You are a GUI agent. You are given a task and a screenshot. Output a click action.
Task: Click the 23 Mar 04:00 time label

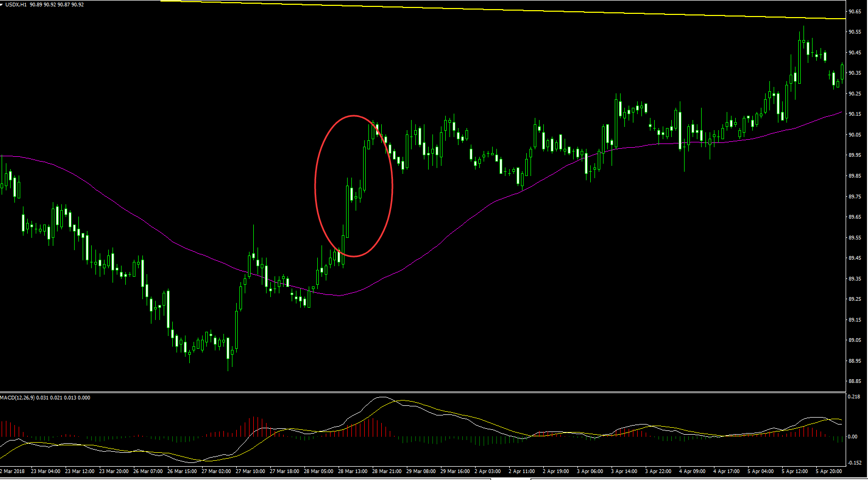click(45, 471)
